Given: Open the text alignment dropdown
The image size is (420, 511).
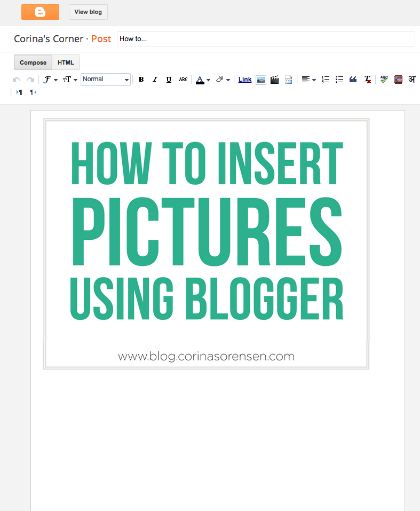Looking at the screenshot, I should (x=308, y=80).
